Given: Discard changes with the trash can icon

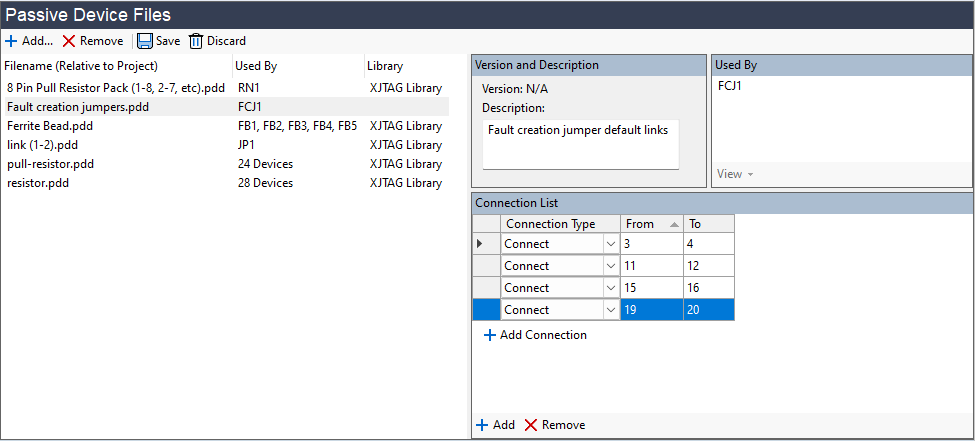Looking at the screenshot, I should click(196, 41).
